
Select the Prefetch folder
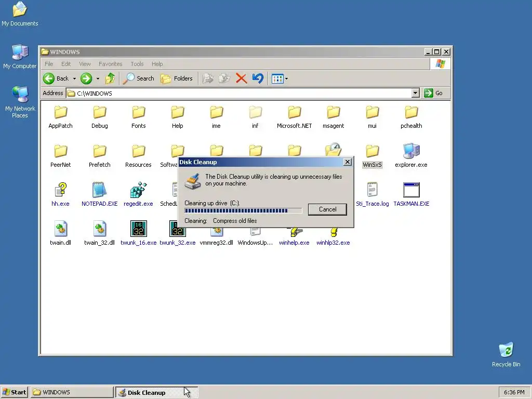click(x=99, y=156)
